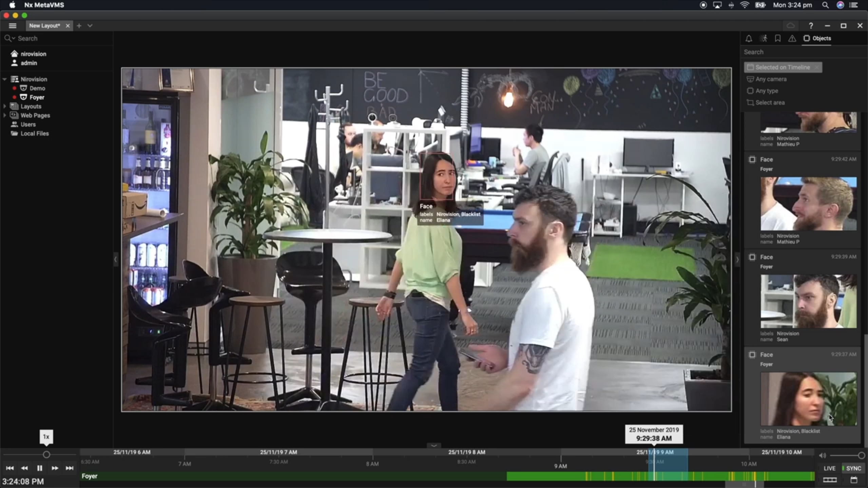Open the Notifications bell tab
This screenshot has height=488, width=868.
[x=749, y=38]
